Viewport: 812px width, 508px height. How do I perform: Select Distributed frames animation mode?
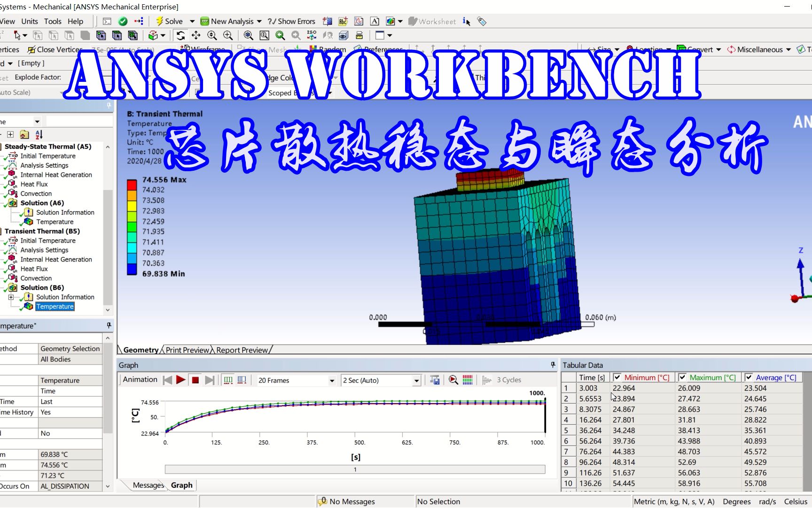[x=228, y=380]
